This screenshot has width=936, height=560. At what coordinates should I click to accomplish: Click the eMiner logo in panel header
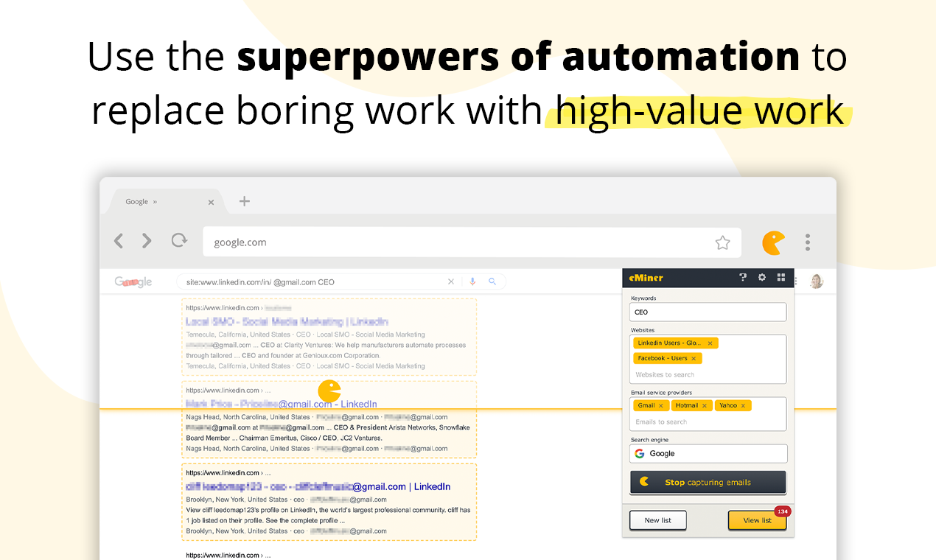(x=646, y=278)
